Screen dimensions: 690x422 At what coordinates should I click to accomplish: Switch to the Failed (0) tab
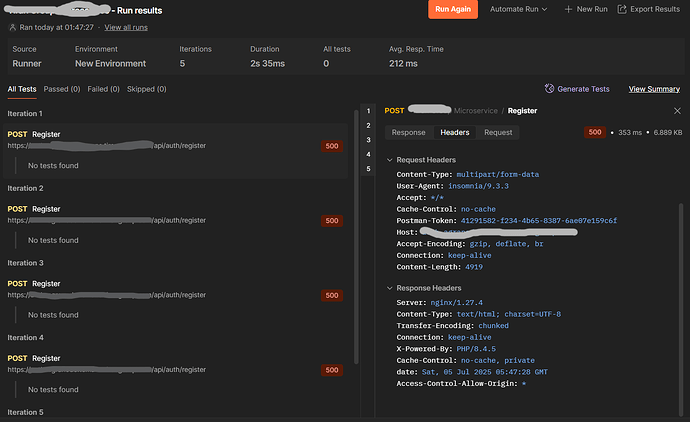click(103, 89)
